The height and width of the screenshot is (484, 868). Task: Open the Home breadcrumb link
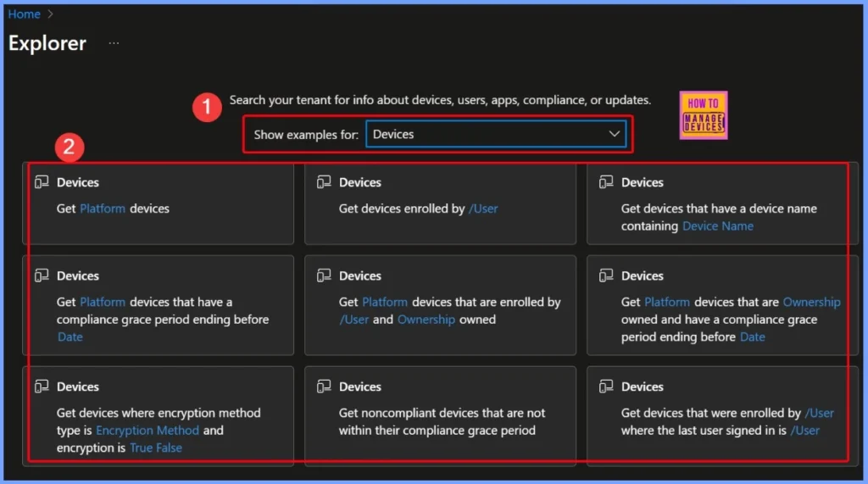click(24, 14)
